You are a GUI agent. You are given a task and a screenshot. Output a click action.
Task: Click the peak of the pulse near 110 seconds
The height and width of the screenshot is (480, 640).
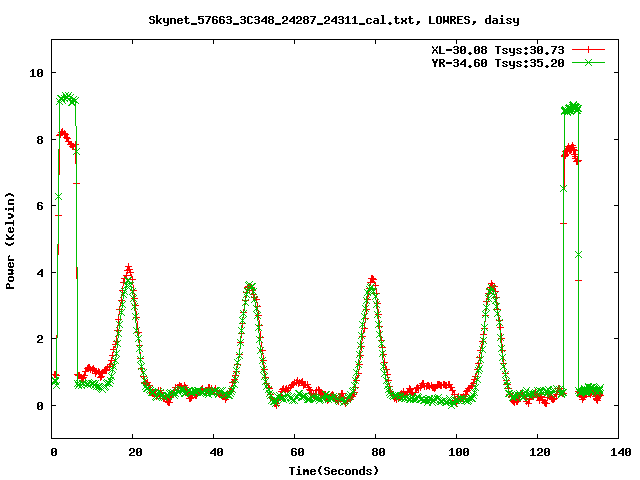tap(492, 285)
